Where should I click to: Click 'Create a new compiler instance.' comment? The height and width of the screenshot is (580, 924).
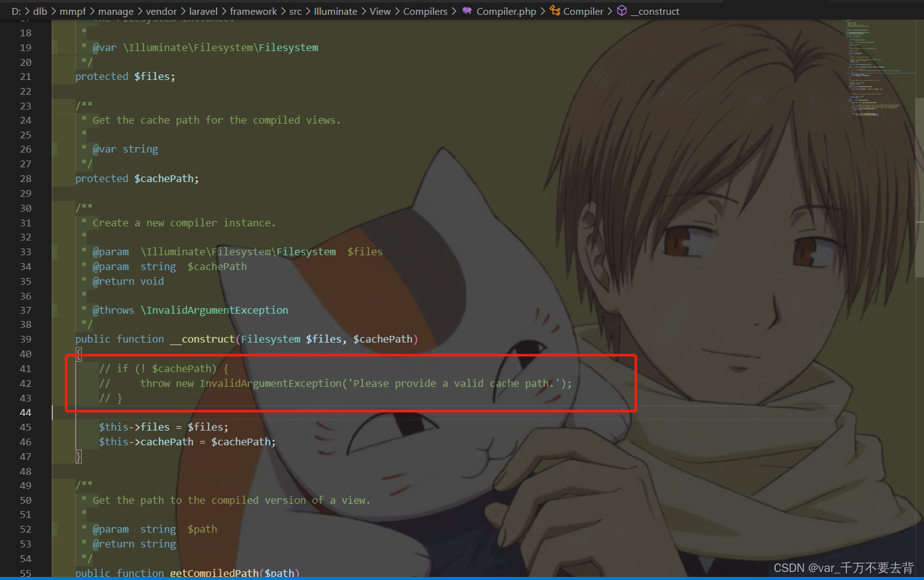pos(184,223)
